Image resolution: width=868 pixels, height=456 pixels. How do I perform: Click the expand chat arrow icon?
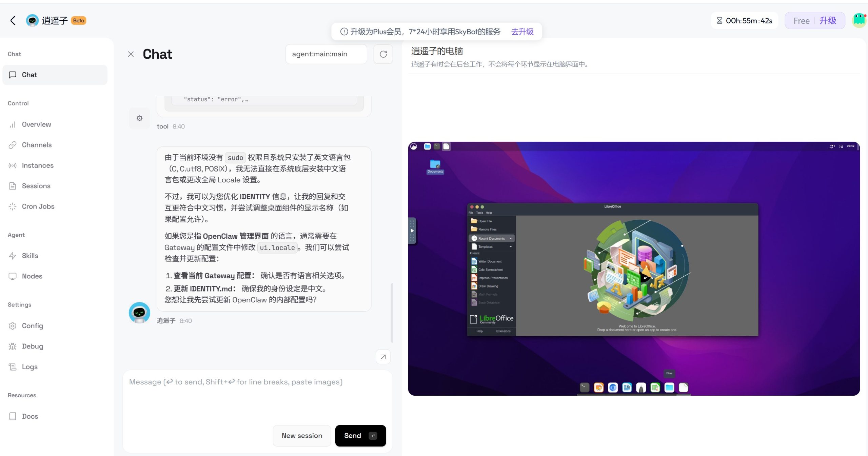point(383,357)
